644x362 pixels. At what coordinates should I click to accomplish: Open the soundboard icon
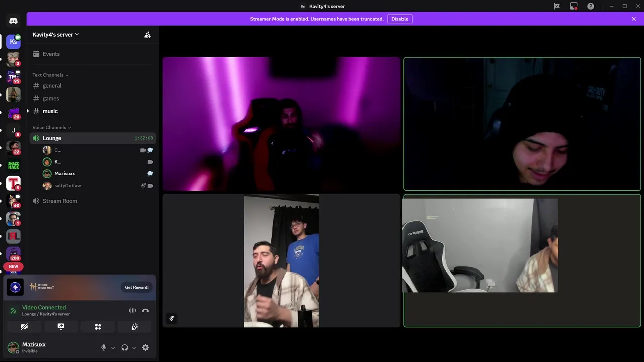click(135, 327)
